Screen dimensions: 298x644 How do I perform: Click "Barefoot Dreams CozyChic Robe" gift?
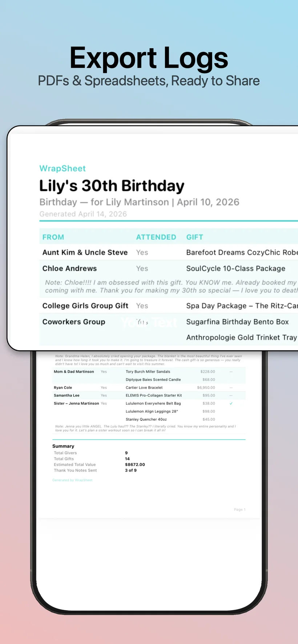click(x=242, y=252)
